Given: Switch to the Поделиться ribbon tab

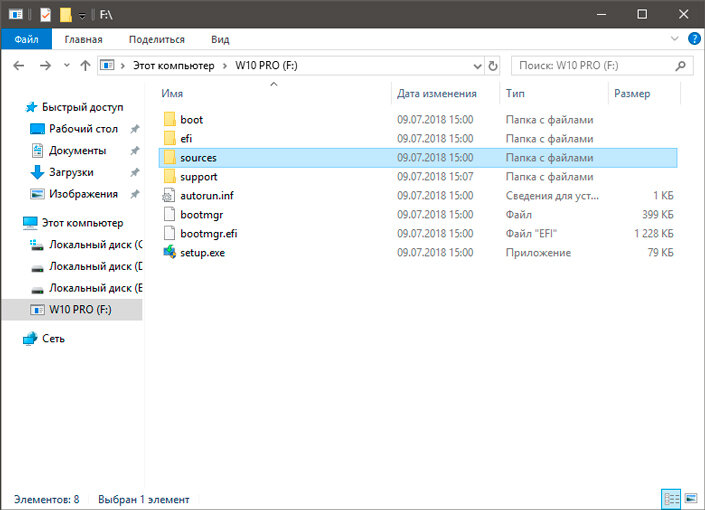Looking at the screenshot, I should pos(156,39).
